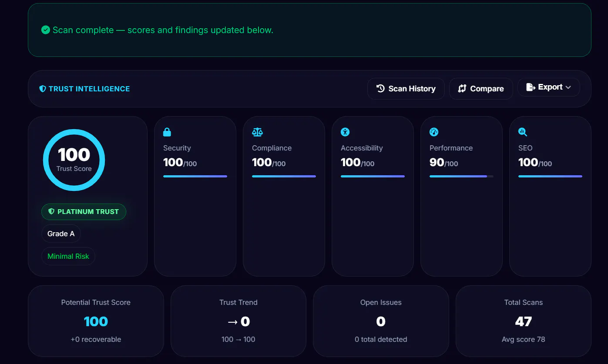Image resolution: width=608 pixels, height=364 pixels.
Task: Open the Scan History panel
Action: [x=406, y=89]
